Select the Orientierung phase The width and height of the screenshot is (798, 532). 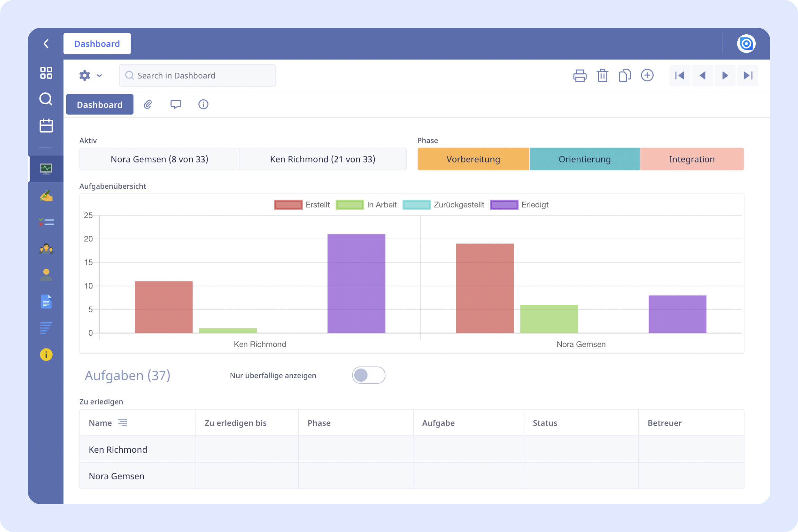pyautogui.click(x=584, y=159)
